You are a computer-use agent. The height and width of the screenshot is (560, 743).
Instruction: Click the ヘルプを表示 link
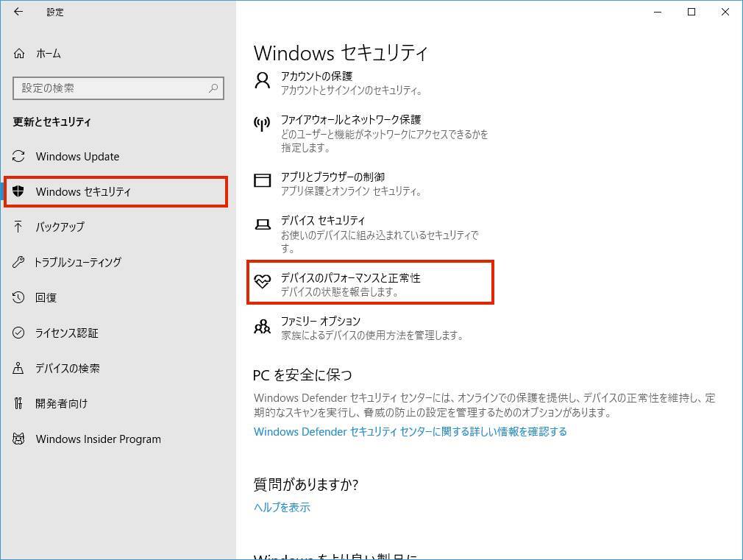tap(282, 507)
